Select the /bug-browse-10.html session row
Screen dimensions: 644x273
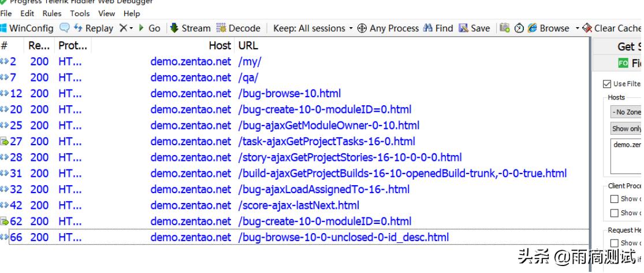pos(289,93)
